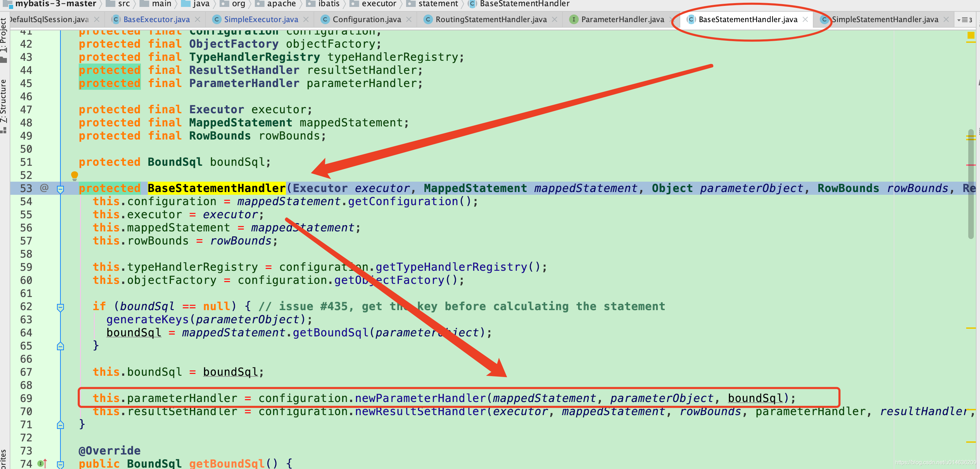This screenshot has width=980, height=469.
Task: Close the BaseStatementHandler.java tab
Action: (x=805, y=19)
